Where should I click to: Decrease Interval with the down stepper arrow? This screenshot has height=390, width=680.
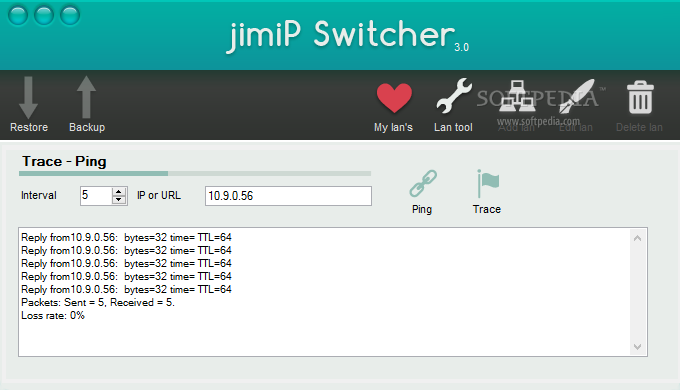[x=118, y=200]
